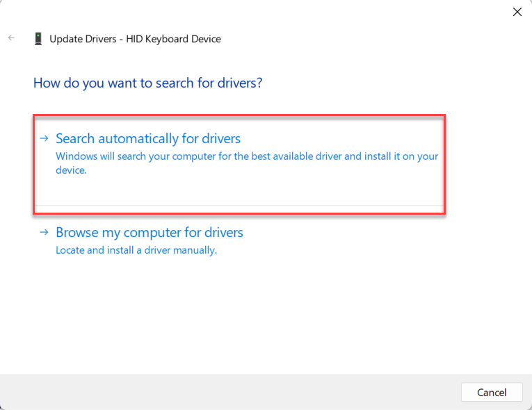The height and width of the screenshot is (410, 532).
Task: Click 'Locate and install a driver manually' text
Action: [x=136, y=250]
